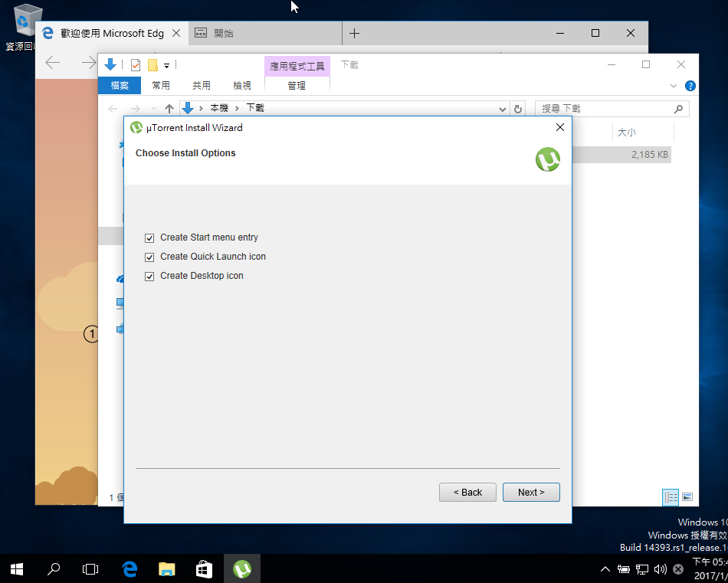728x583 pixels.
Task: Refresh the 下載 folder view
Action: [x=518, y=109]
